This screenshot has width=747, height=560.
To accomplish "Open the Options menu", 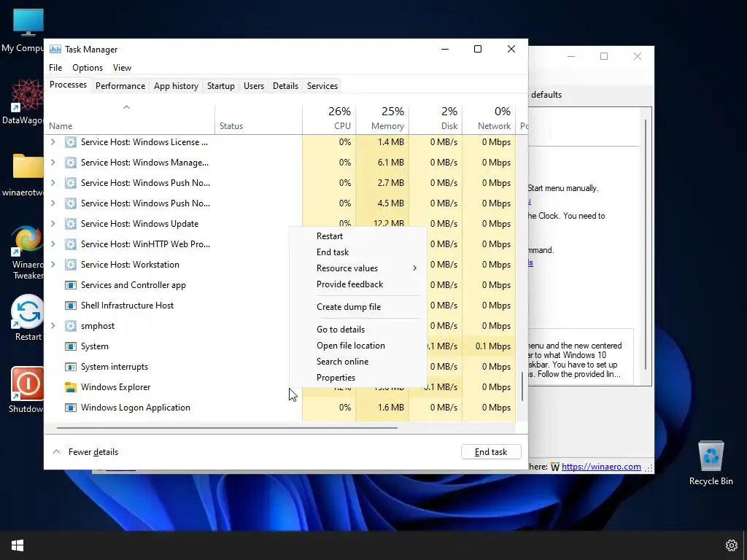I will tap(88, 68).
